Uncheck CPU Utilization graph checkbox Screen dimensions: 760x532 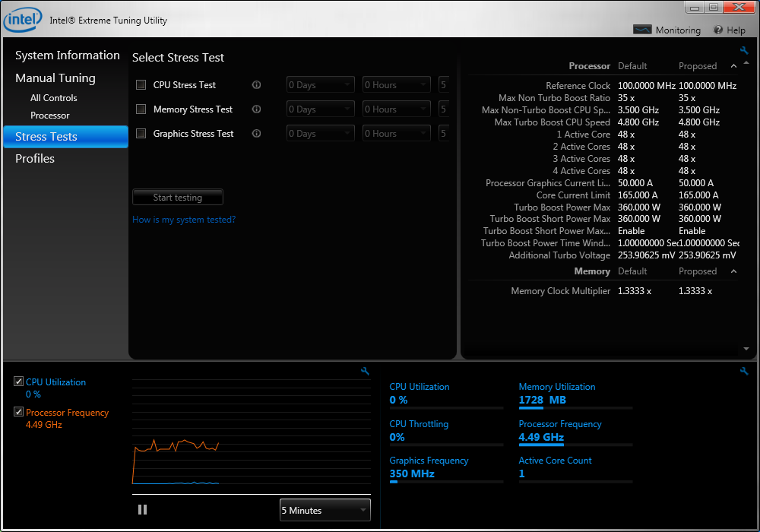(18, 382)
